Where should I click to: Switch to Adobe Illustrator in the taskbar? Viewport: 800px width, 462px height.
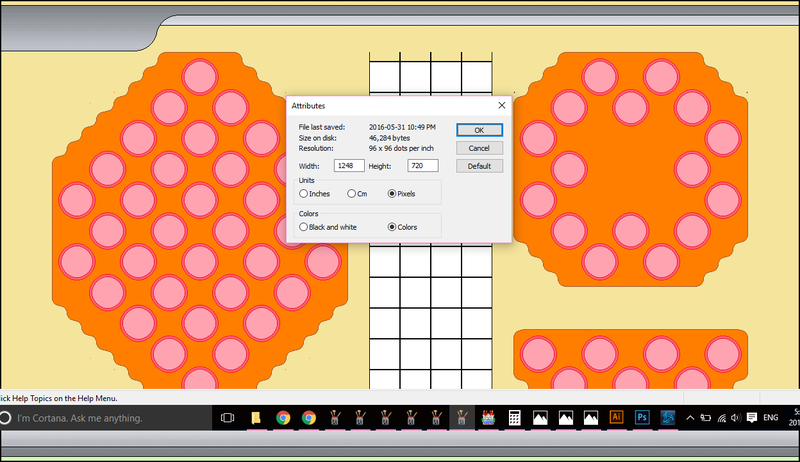[617, 417]
